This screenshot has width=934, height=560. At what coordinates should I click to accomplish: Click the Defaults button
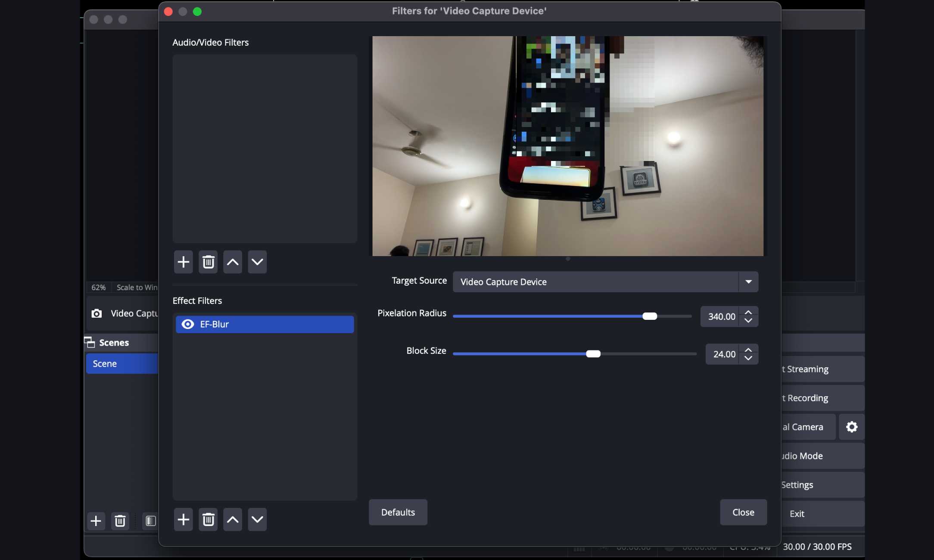coord(397,512)
